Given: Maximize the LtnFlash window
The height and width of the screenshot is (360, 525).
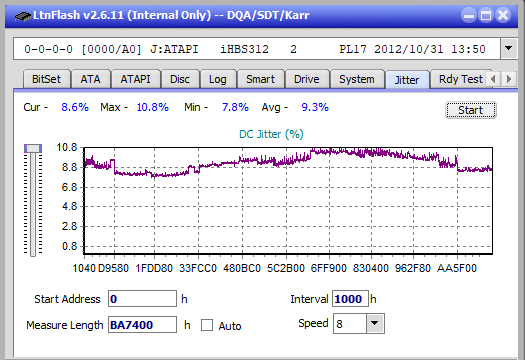Looking at the screenshot, I should click(x=486, y=15).
